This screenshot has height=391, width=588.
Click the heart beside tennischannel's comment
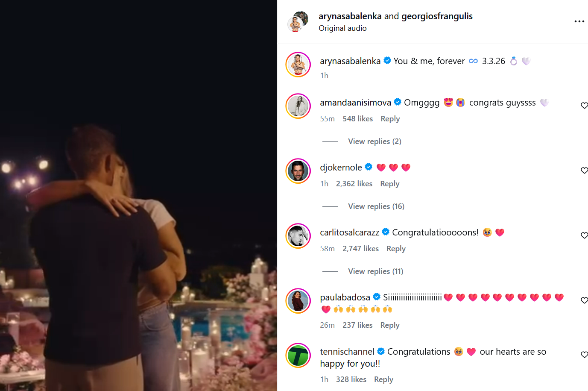point(584,355)
